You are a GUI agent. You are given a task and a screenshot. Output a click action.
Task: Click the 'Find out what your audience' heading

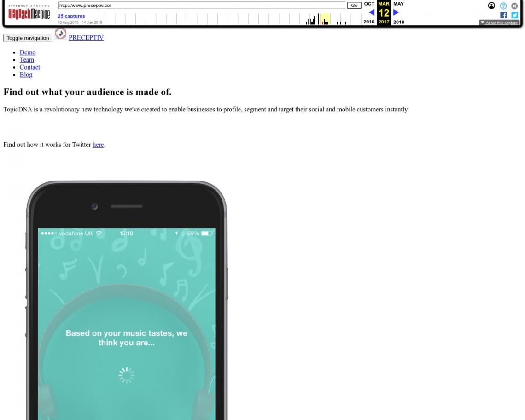tap(87, 92)
